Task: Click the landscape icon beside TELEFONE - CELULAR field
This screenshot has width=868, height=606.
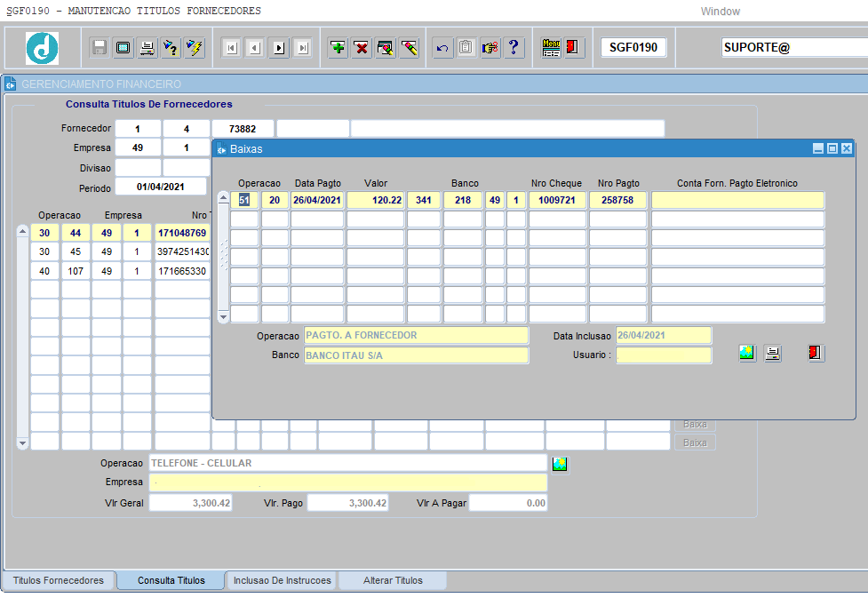Action: pos(560,464)
